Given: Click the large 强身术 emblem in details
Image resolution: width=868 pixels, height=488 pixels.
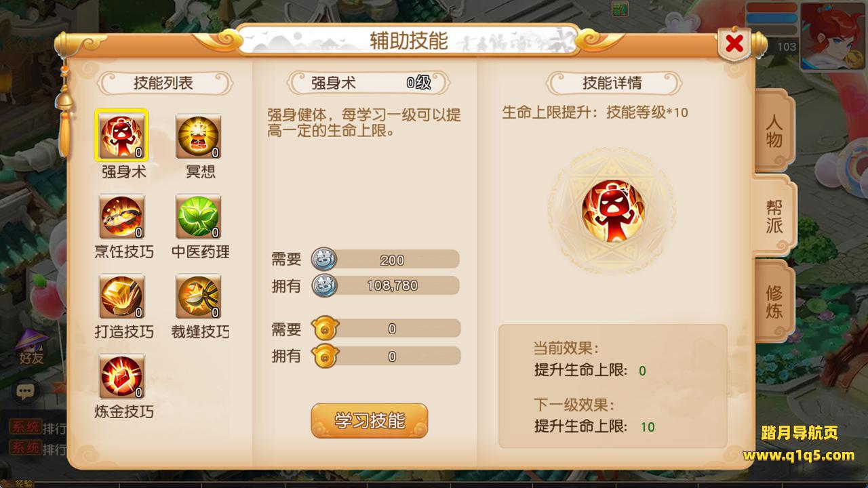Looking at the screenshot, I should 612,211.
